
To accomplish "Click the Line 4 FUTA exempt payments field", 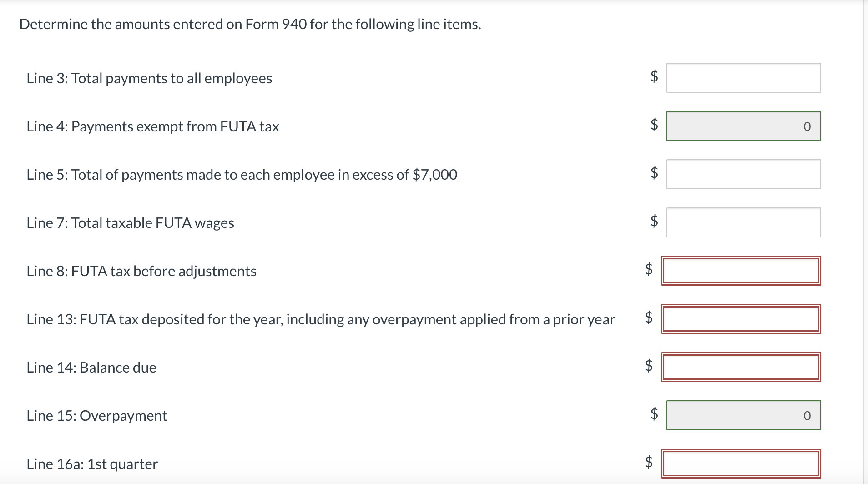I will coord(743,126).
